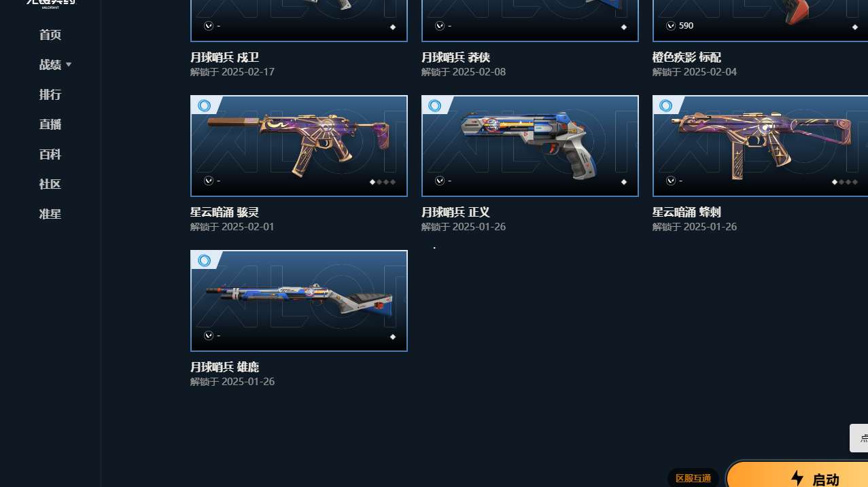Click the lightning bolt icon on 启动 button
This screenshot has height=487, width=868.
click(x=797, y=478)
